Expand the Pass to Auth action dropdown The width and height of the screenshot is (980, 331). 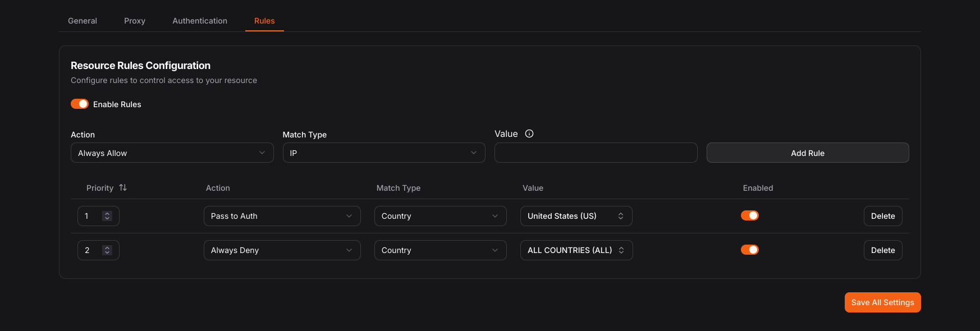pyautogui.click(x=282, y=216)
